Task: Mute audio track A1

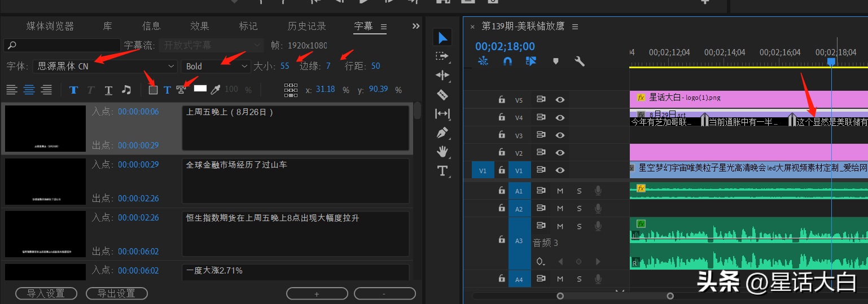Action: [560, 191]
